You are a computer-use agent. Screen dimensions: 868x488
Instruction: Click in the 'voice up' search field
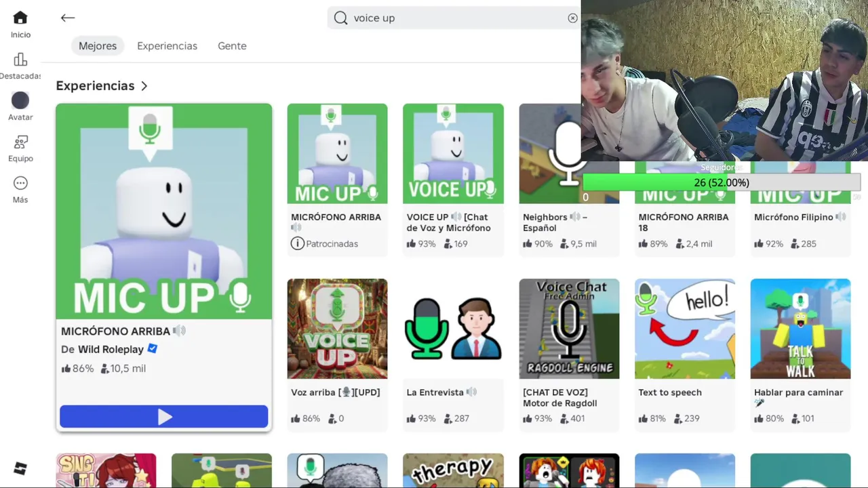[x=454, y=18]
